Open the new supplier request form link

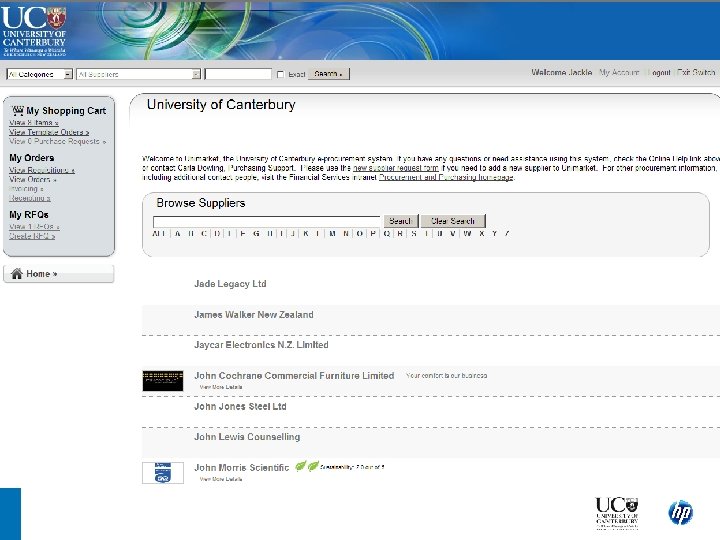pyautogui.click(x=395, y=168)
